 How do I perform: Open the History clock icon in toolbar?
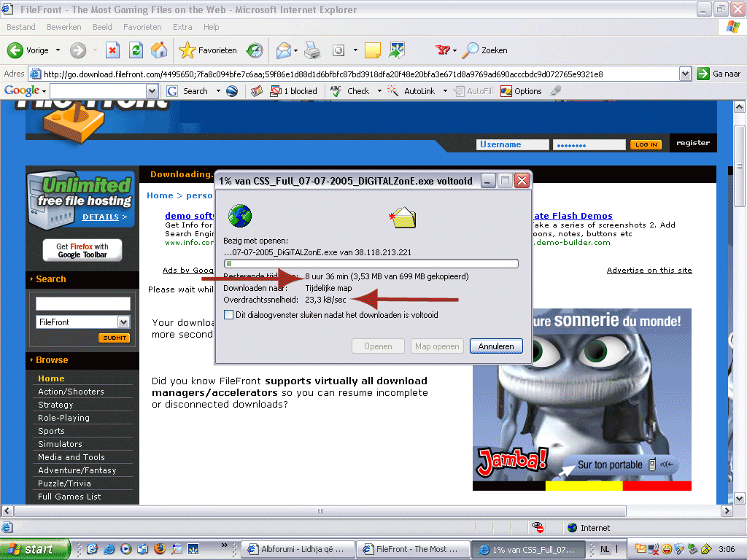pyautogui.click(x=255, y=50)
